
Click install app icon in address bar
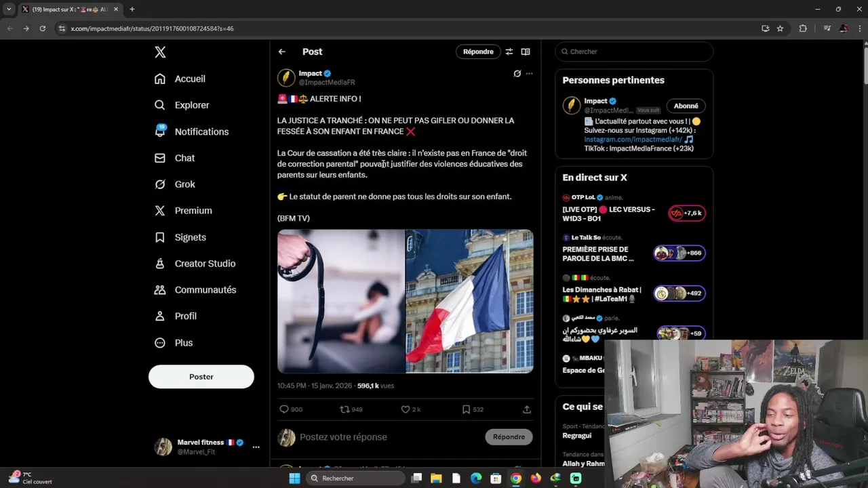pyautogui.click(x=766, y=28)
